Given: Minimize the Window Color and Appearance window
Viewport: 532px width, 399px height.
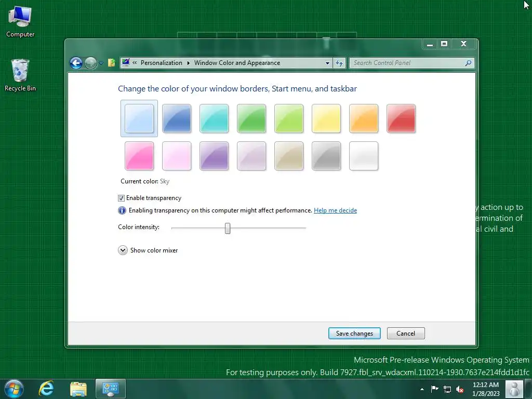Looking at the screenshot, I should (x=430, y=44).
